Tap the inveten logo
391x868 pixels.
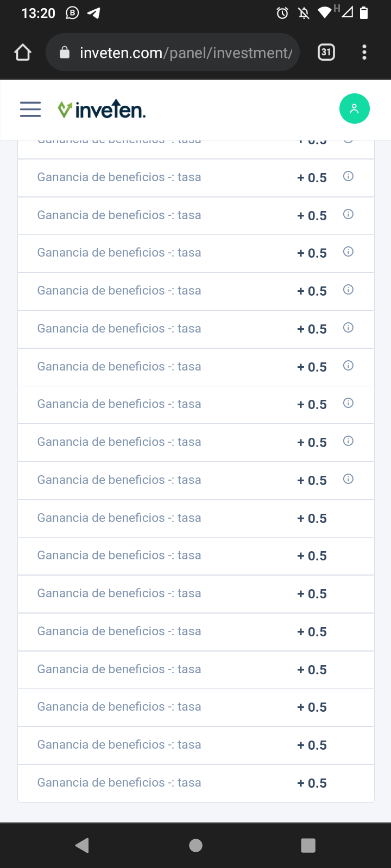[102, 109]
